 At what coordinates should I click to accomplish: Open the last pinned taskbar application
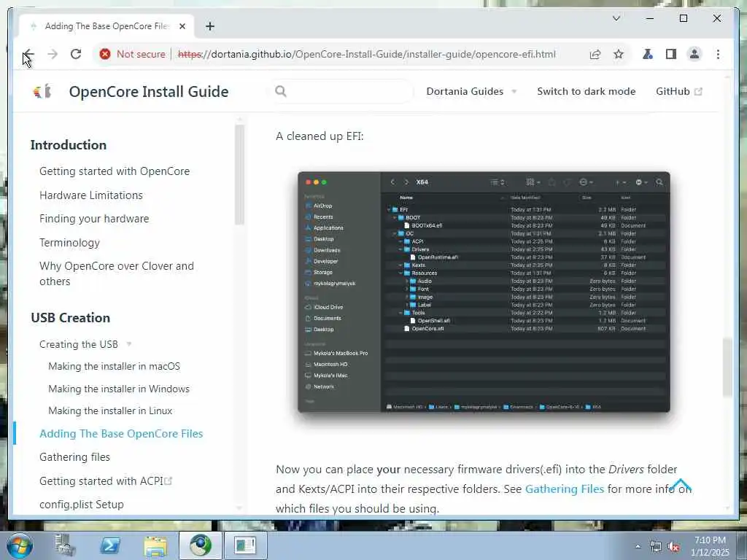click(245, 545)
